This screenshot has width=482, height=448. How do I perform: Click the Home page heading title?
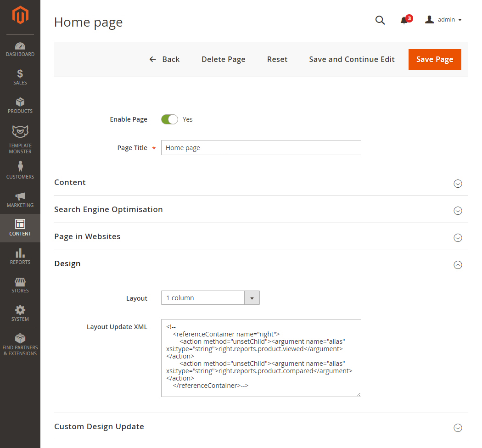coord(88,22)
